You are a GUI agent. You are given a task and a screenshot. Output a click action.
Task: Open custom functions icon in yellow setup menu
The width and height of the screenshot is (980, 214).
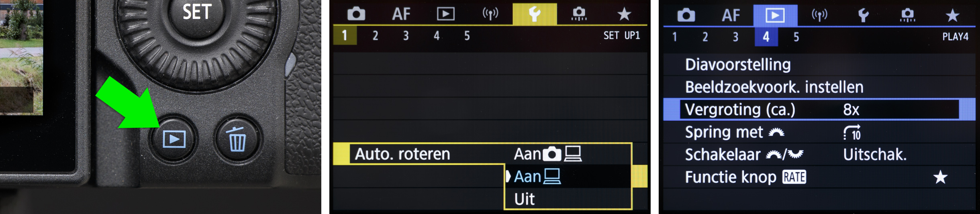[579, 14]
